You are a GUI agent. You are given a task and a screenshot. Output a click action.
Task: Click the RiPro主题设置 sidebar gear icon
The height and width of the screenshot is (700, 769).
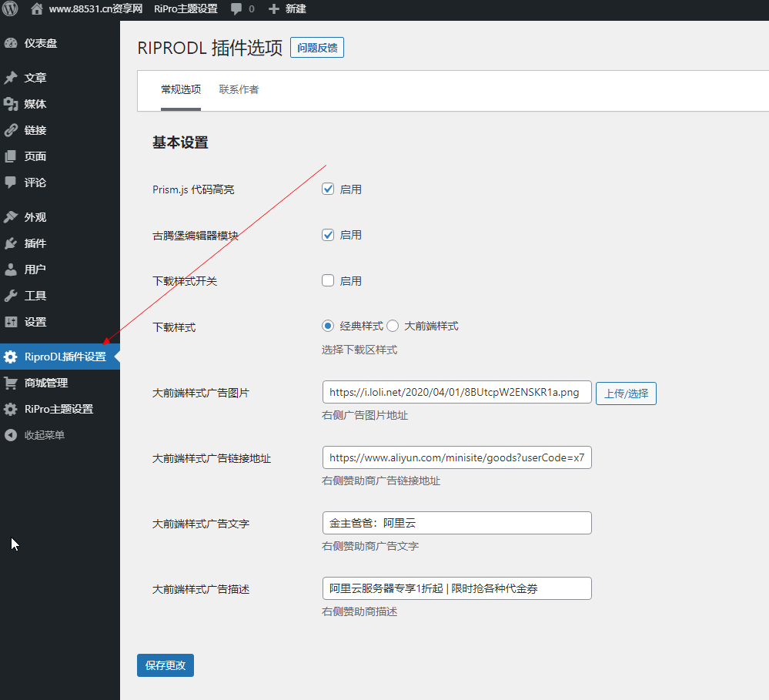[11, 409]
